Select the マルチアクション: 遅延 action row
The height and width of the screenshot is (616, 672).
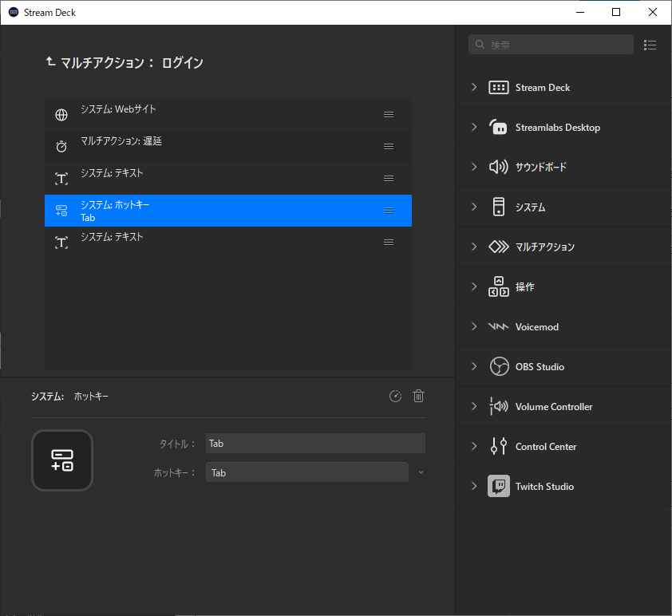point(228,147)
